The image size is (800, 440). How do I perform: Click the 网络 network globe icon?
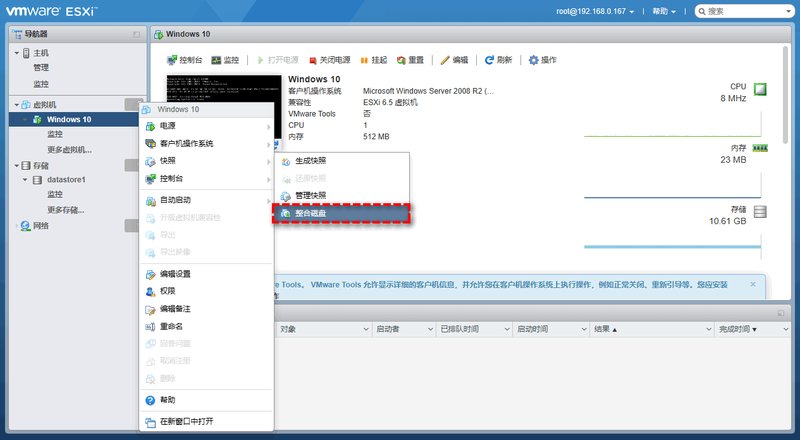(x=26, y=226)
